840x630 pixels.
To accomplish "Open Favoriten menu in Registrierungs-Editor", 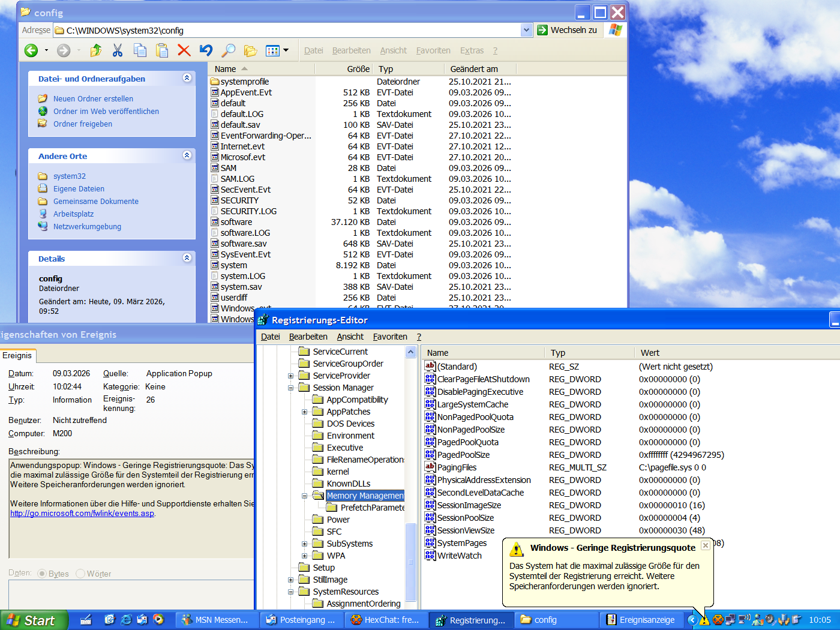I will pos(389,337).
